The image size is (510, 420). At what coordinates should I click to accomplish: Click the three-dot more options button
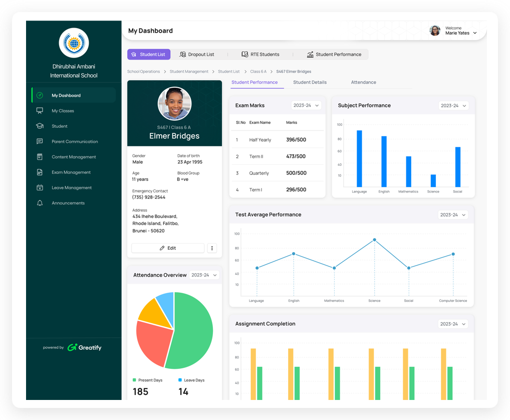click(x=212, y=248)
